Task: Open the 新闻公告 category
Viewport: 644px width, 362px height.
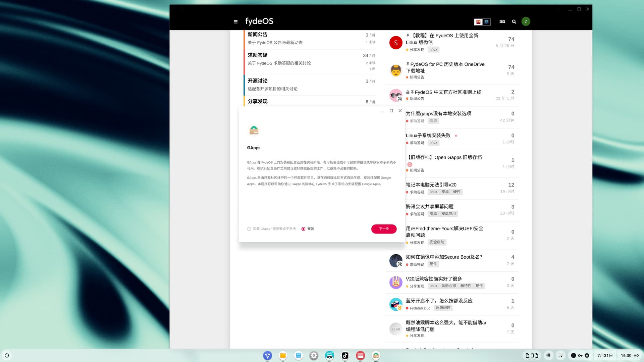Action: [x=257, y=34]
